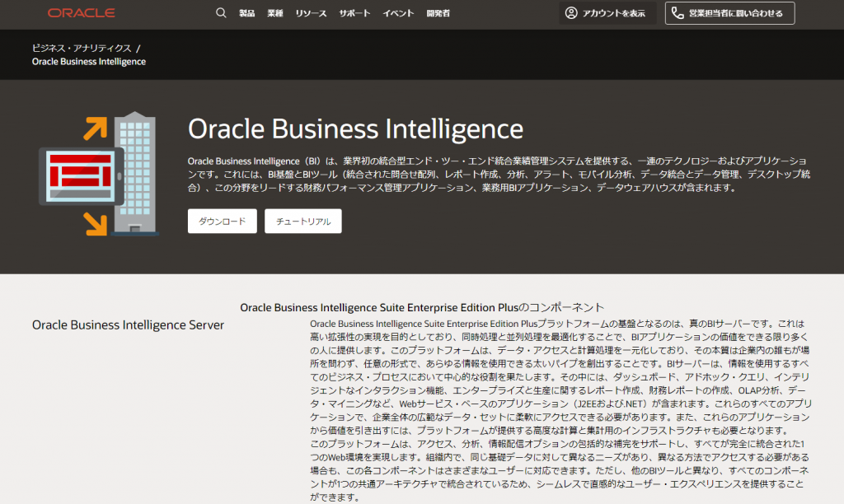Click the ダウンロード button
The height and width of the screenshot is (504, 844).
click(x=223, y=221)
